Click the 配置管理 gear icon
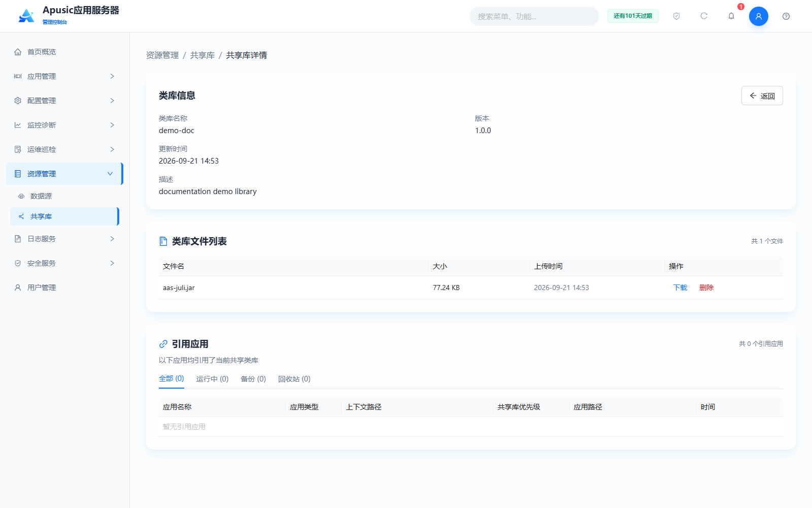Viewport: 812px width, 508px height. tap(18, 101)
